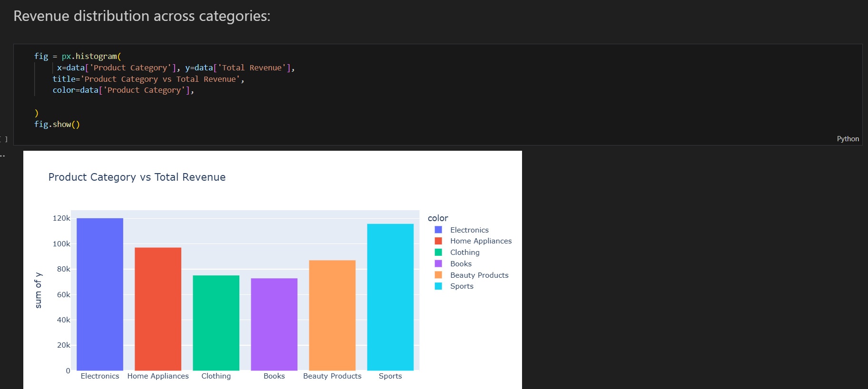Toggle Sports legend entry
Viewport: 868px width, 389px height.
click(454, 286)
